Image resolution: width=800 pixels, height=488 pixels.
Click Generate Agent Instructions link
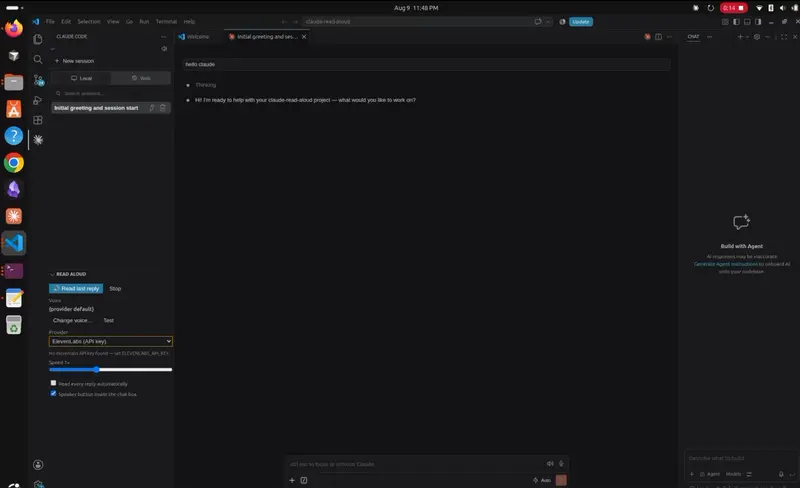(x=726, y=264)
